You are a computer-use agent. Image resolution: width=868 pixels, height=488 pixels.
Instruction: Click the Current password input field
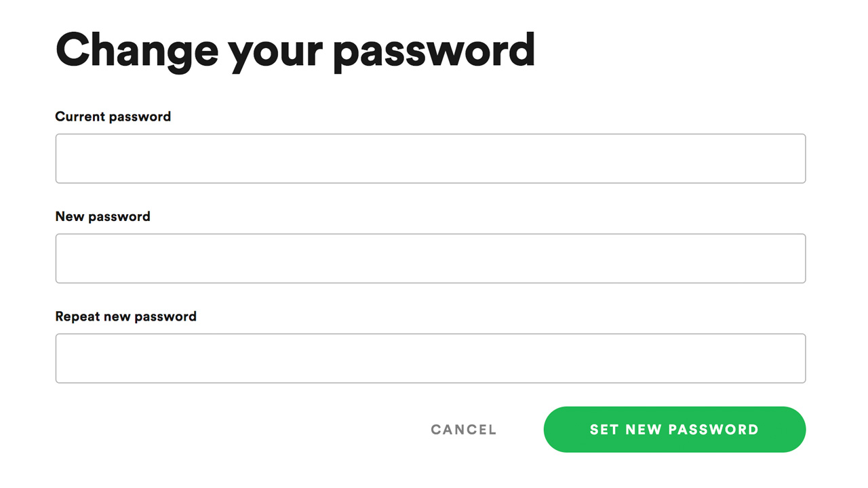[430, 159]
